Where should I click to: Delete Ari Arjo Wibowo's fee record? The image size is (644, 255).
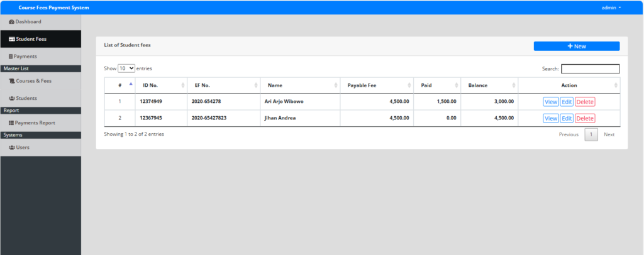coord(584,102)
